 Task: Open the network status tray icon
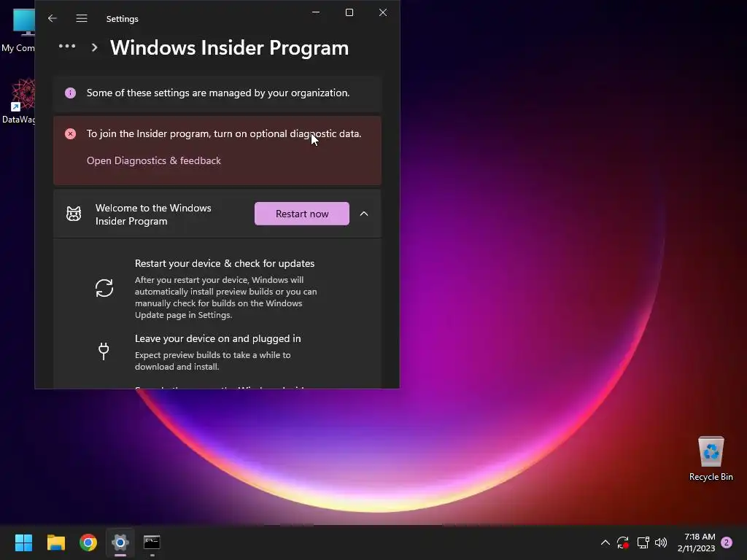click(x=643, y=542)
